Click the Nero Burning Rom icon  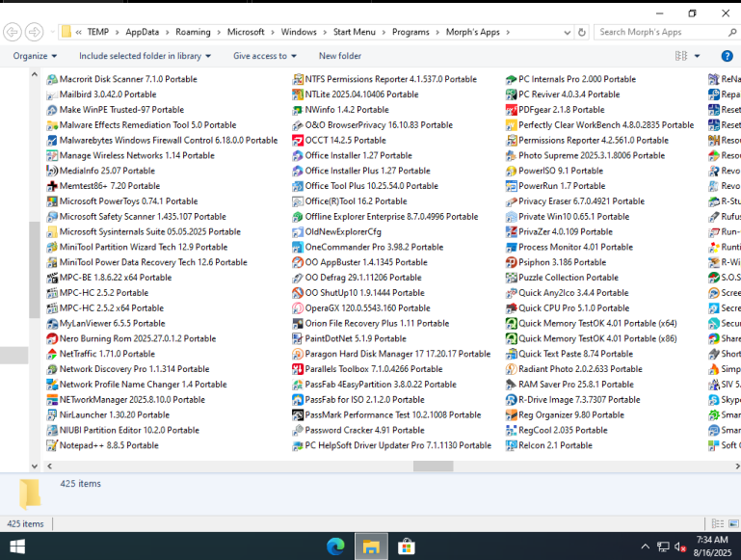click(52, 339)
